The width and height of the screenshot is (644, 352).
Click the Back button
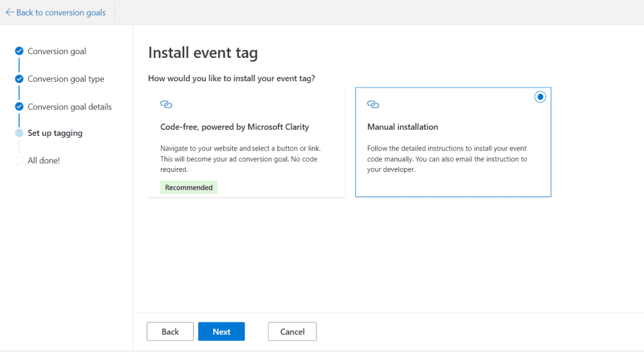170,331
